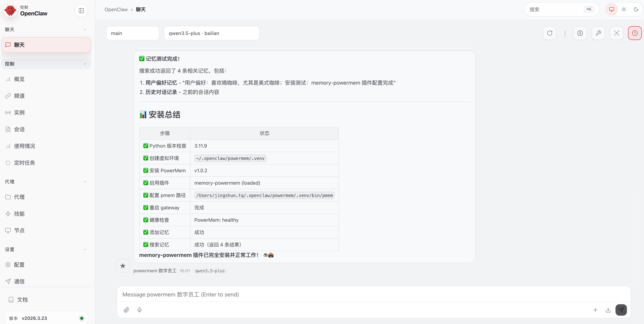Toggle the brain thinking icon
This screenshot has height=324, width=644.
point(580,33)
